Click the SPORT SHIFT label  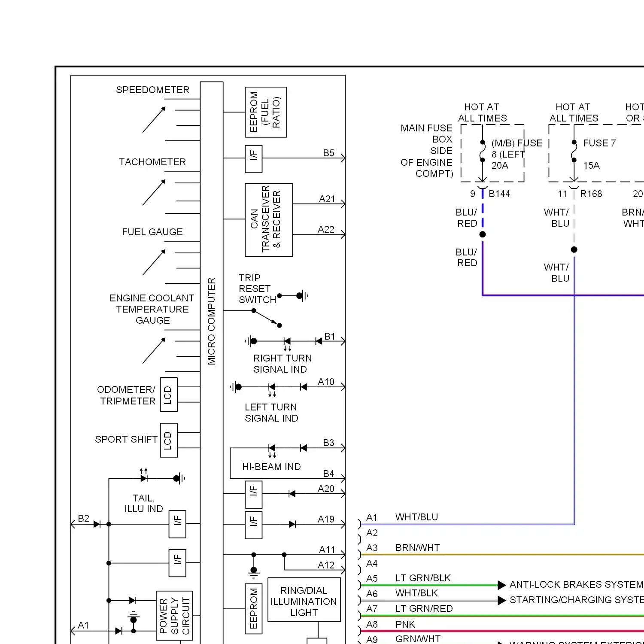(x=126, y=439)
